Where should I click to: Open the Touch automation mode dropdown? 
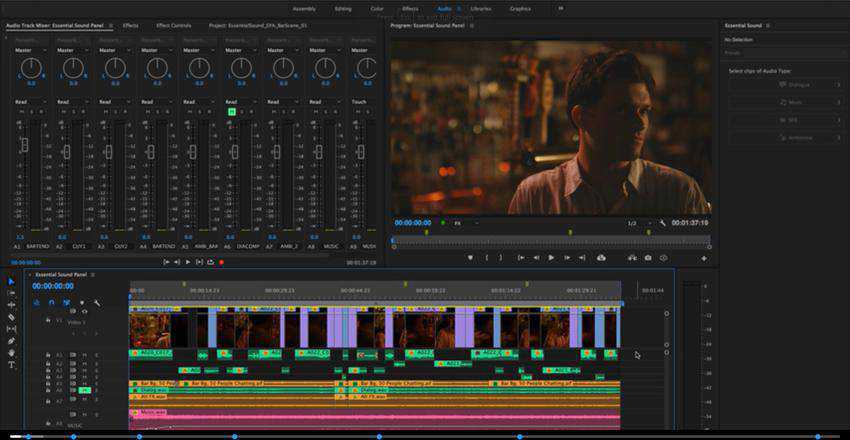coord(362,102)
